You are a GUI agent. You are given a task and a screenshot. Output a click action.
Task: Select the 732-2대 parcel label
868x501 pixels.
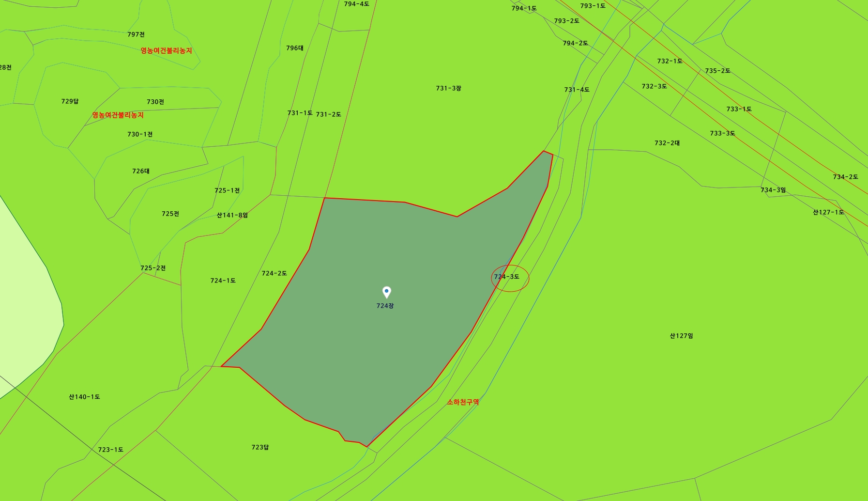tap(667, 143)
